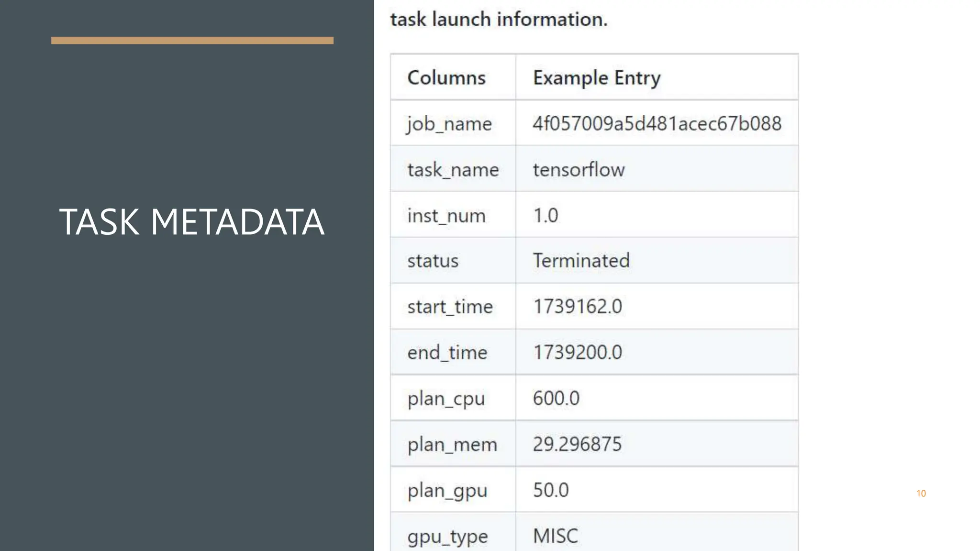Click the end_time cell
Image resolution: width=980 pixels, height=551 pixels.
pos(453,352)
